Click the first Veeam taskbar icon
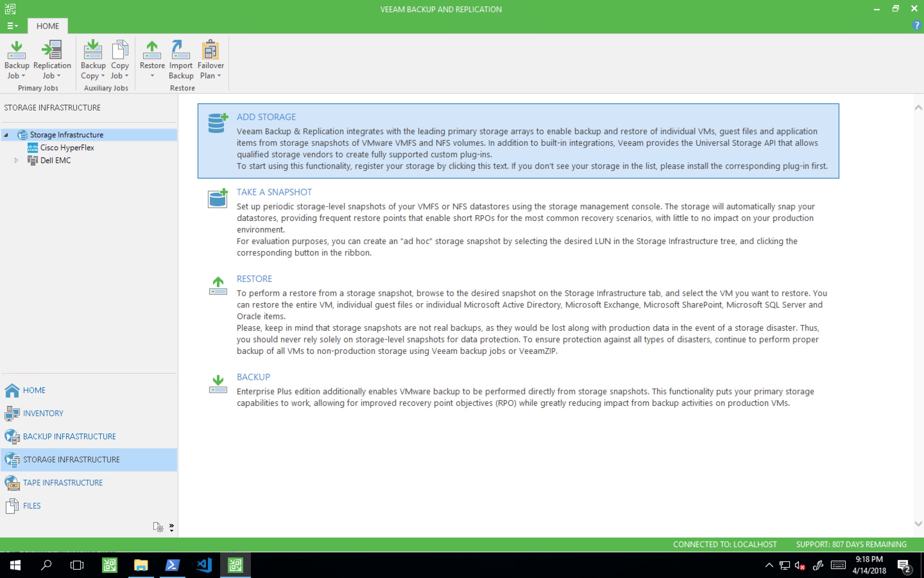 [110, 565]
